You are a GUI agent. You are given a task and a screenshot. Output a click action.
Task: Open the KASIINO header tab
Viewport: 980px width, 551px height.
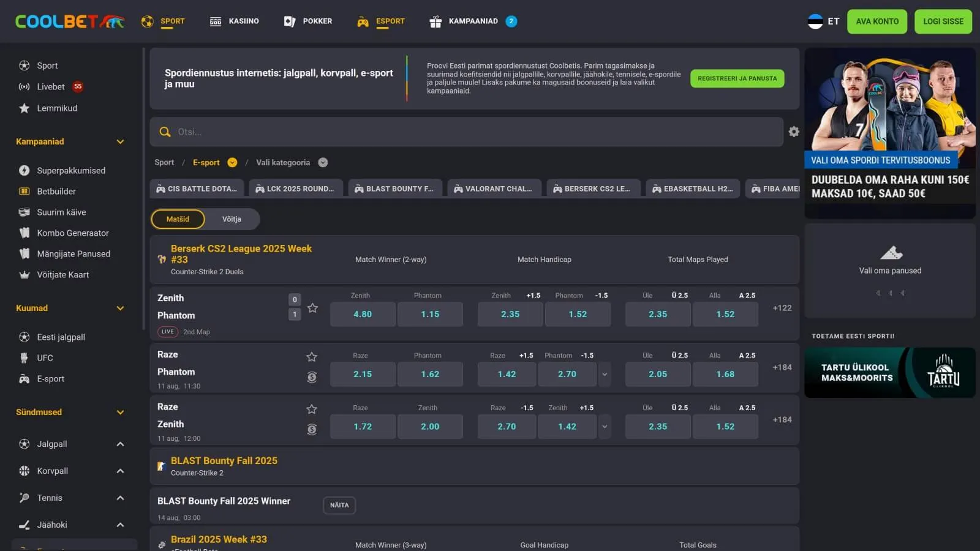tap(234, 21)
